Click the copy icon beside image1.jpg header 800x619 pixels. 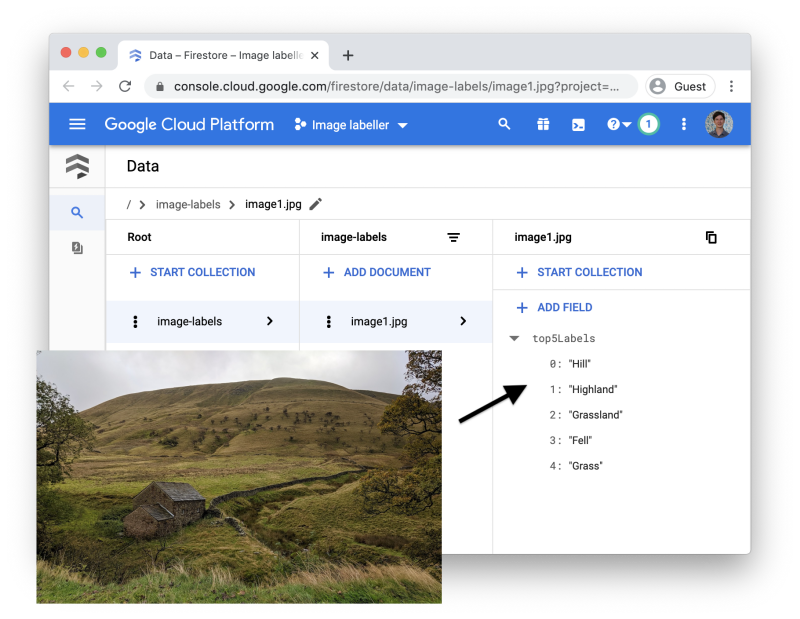(x=711, y=237)
